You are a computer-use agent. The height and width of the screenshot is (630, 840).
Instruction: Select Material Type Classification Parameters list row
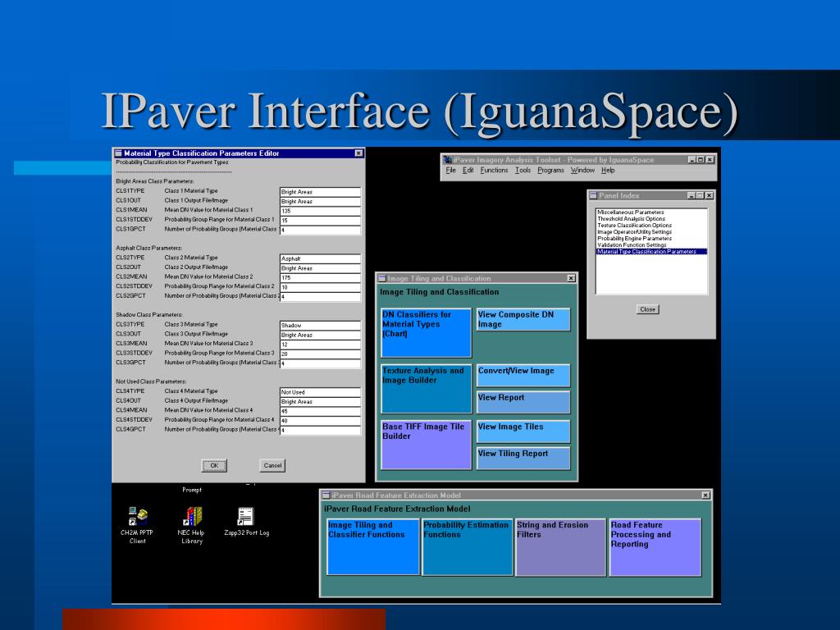651,251
